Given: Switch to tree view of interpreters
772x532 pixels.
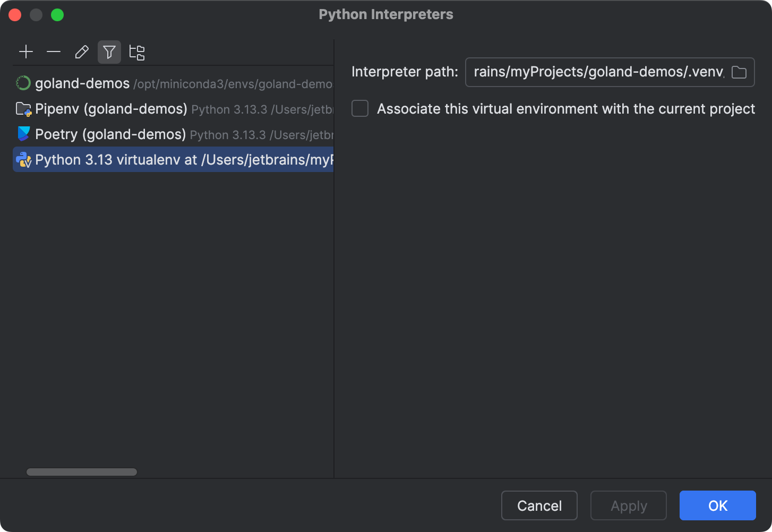Looking at the screenshot, I should tap(137, 52).
